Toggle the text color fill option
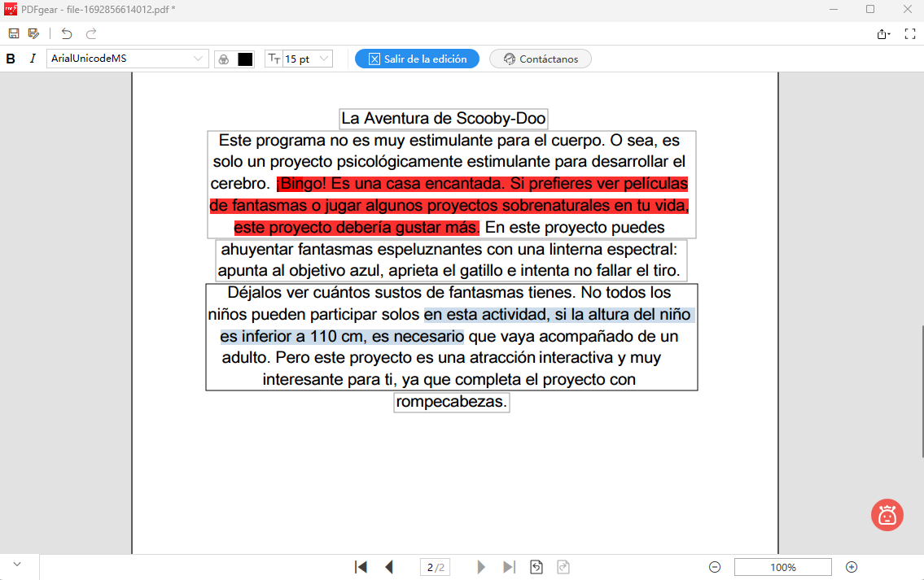This screenshot has height=580, width=924. point(224,59)
